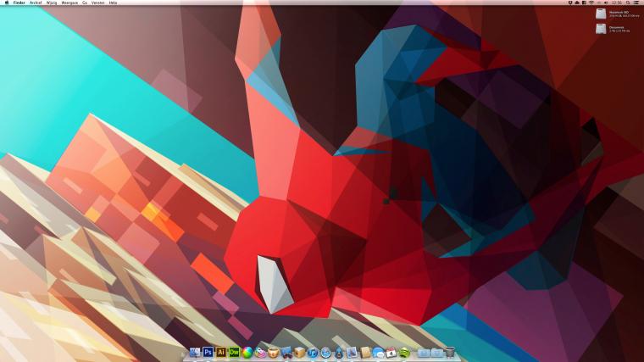Launch Dreamweaver from the dock

click(234, 352)
